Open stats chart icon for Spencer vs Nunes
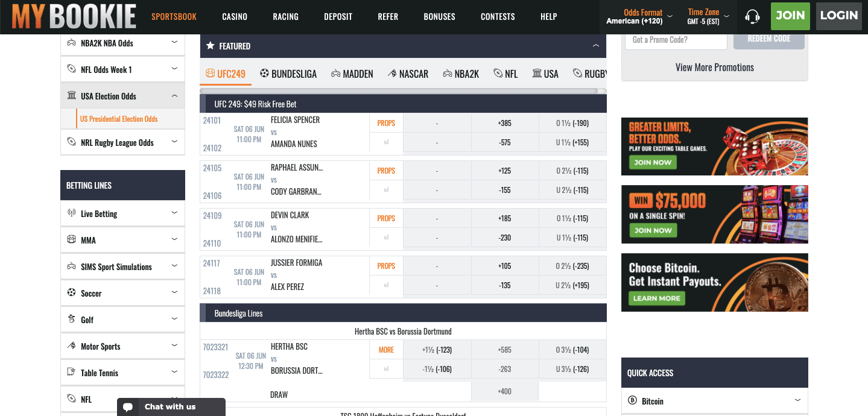The height and width of the screenshot is (416, 868). coord(386,142)
